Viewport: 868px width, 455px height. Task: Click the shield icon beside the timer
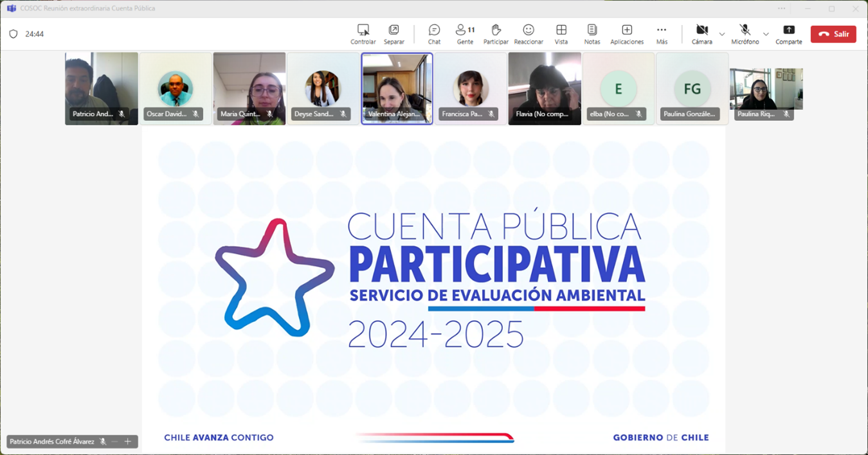[x=14, y=34]
